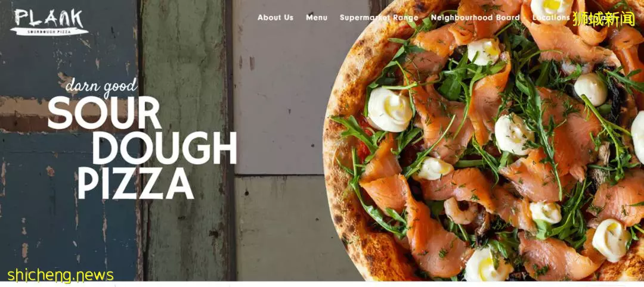Click the word PIZZA in the headline
This screenshot has width=644, height=287.
[135, 183]
